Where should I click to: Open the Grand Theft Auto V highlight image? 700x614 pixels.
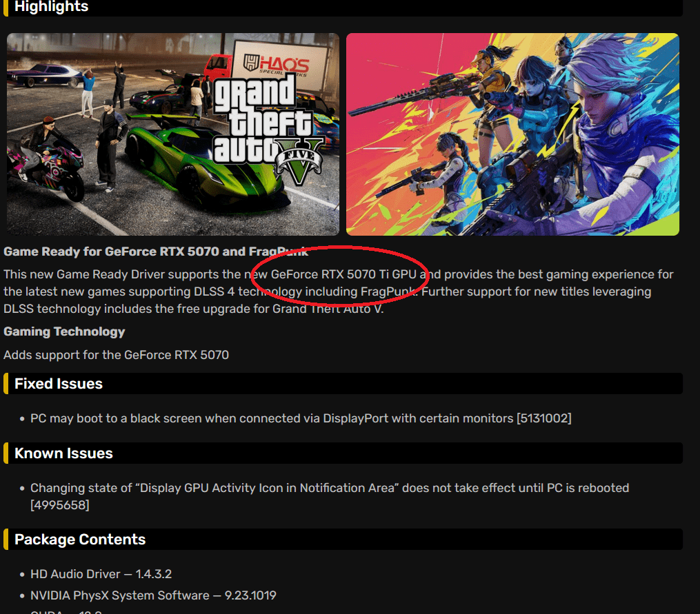173,134
